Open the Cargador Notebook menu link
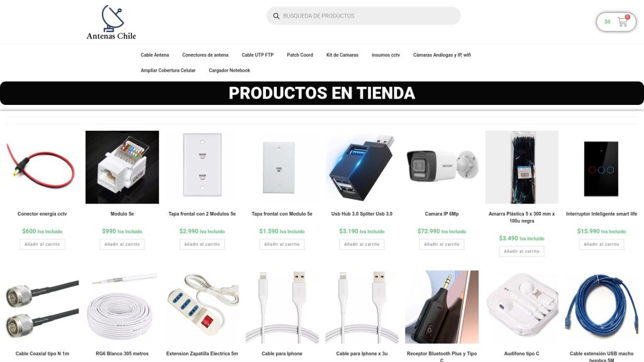This screenshot has height=362, width=644. coord(229,70)
